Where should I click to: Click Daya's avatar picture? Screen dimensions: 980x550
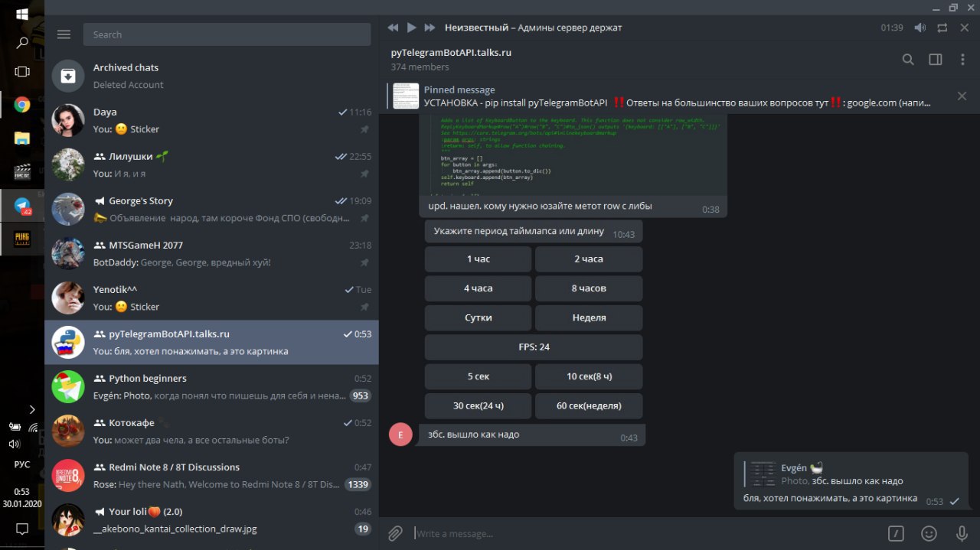(68, 120)
